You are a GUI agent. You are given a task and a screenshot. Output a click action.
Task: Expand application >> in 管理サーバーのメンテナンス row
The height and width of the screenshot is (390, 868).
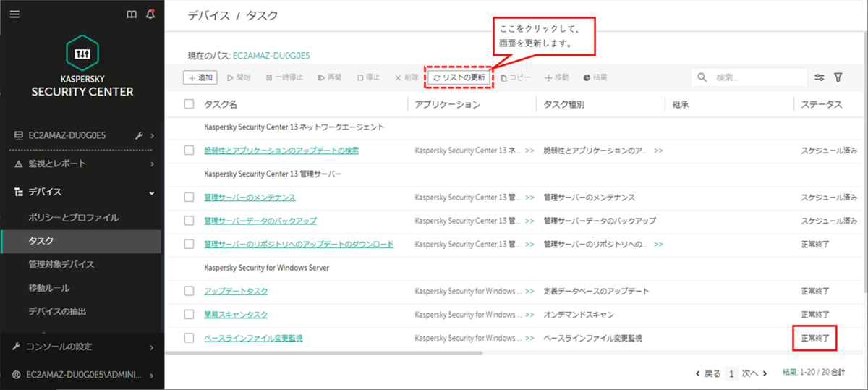[x=529, y=198]
